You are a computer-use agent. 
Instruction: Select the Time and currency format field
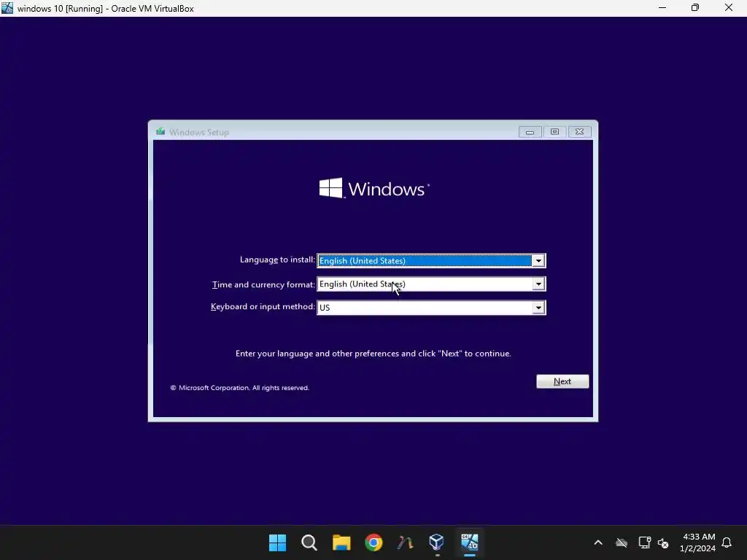[x=431, y=284]
